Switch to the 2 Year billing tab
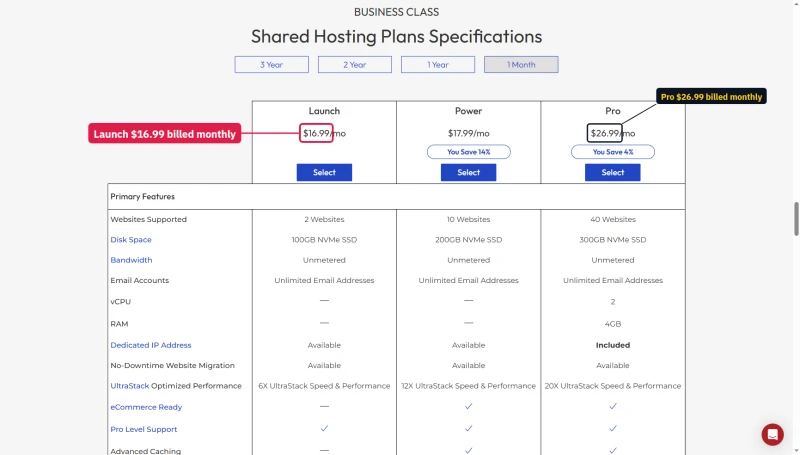This screenshot has height=455, width=800. point(355,65)
